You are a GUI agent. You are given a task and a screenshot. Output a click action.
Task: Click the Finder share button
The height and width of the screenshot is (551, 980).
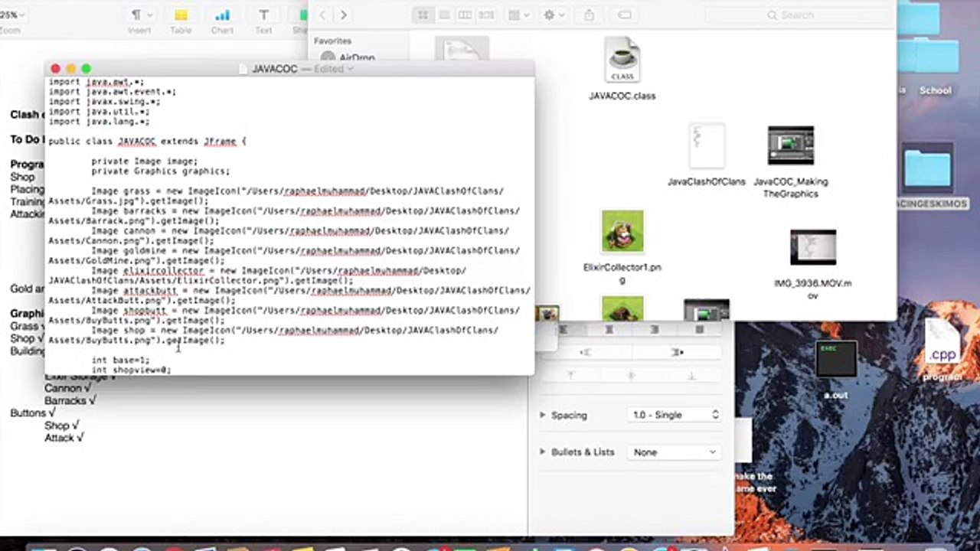pyautogui.click(x=590, y=15)
